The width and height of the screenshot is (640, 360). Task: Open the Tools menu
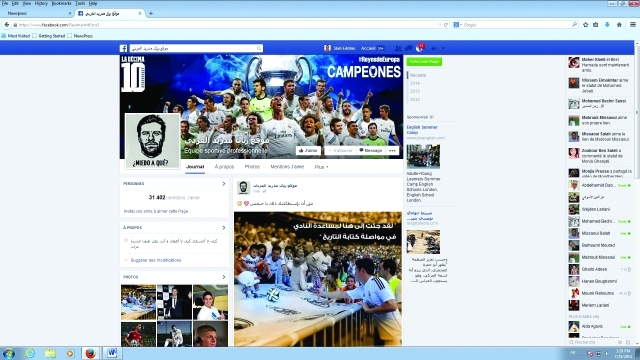(x=80, y=3)
